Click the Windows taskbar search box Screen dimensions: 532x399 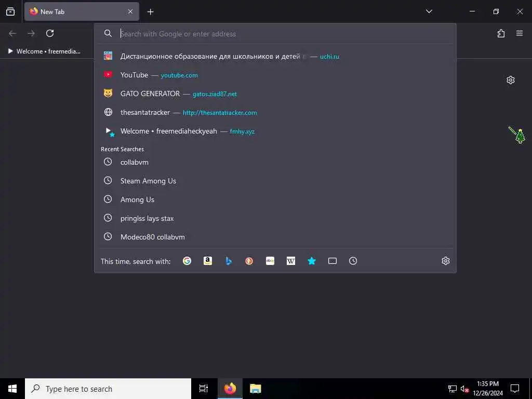(x=108, y=389)
